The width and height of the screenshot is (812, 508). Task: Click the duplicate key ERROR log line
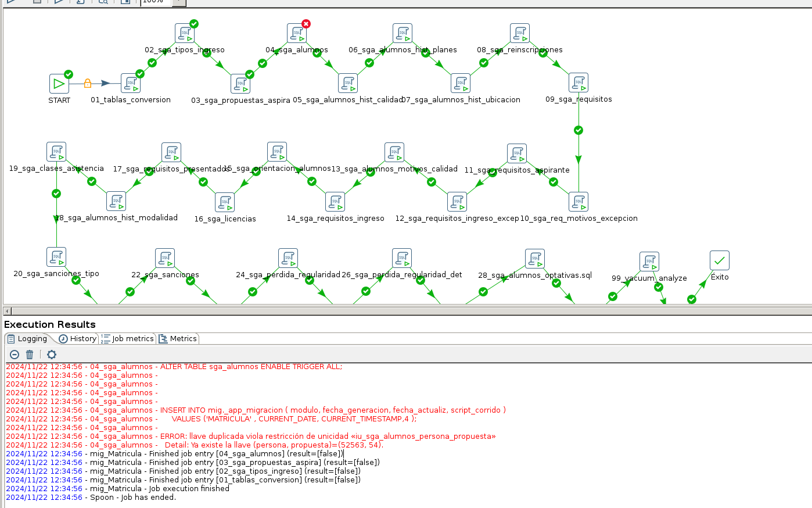point(251,436)
